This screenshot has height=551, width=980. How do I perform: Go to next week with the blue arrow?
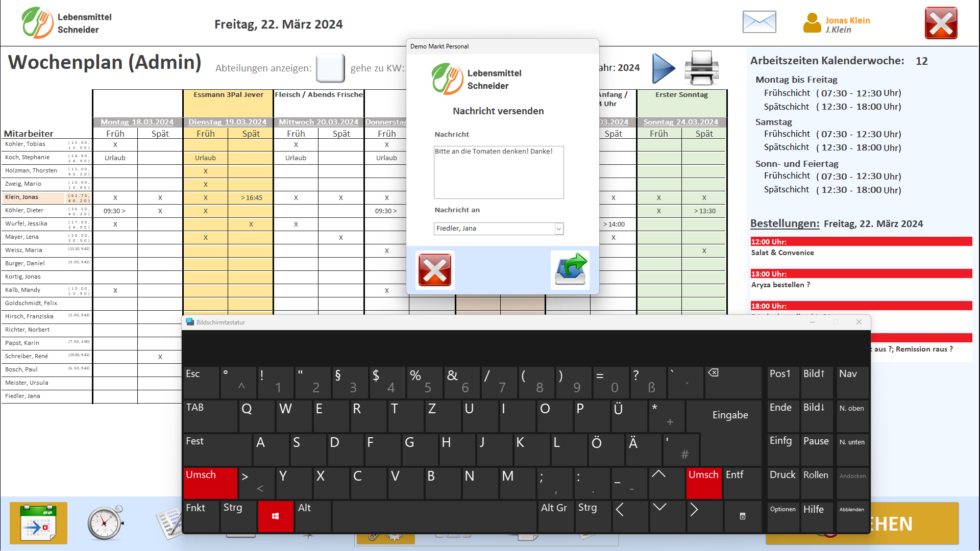point(663,68)
